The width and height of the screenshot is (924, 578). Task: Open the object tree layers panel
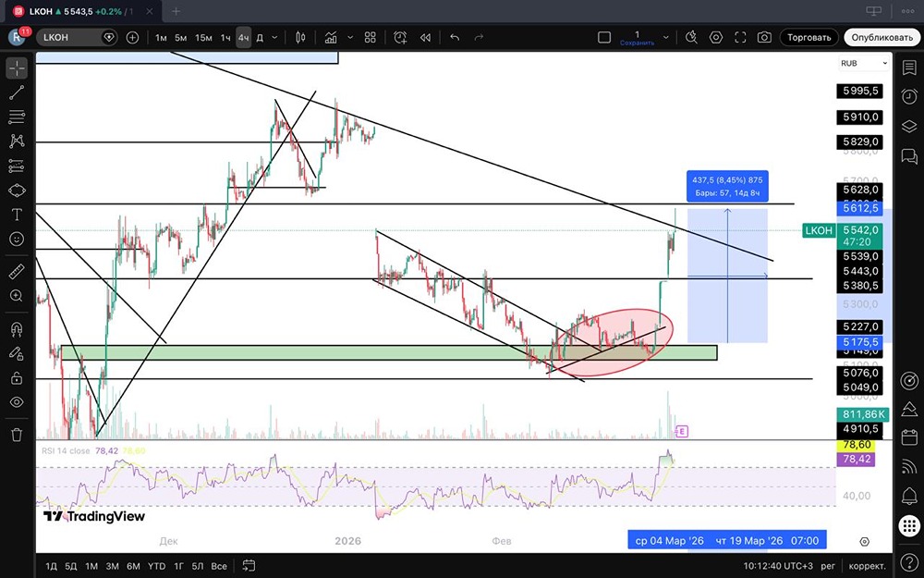point(909,126)
